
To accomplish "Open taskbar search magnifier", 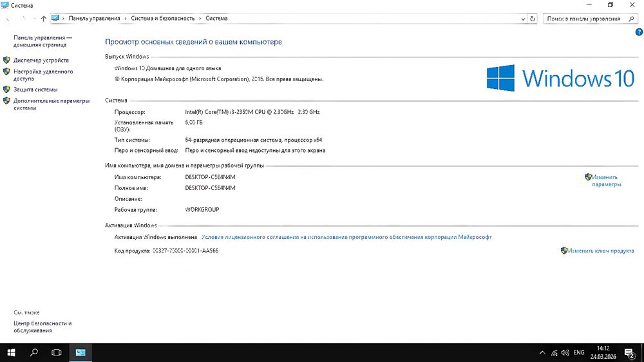I will coord(34,352).
